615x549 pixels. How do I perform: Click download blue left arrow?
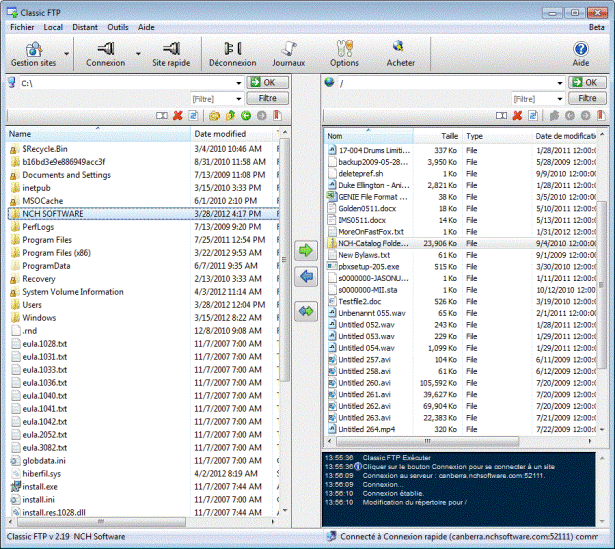(x=306, y=277)
